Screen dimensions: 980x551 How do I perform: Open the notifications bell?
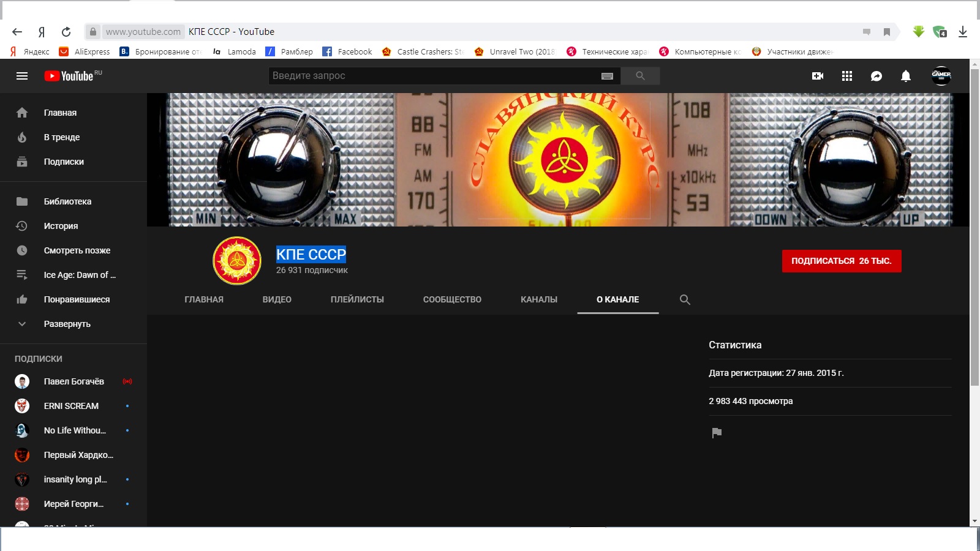click(x=906, y=76)
